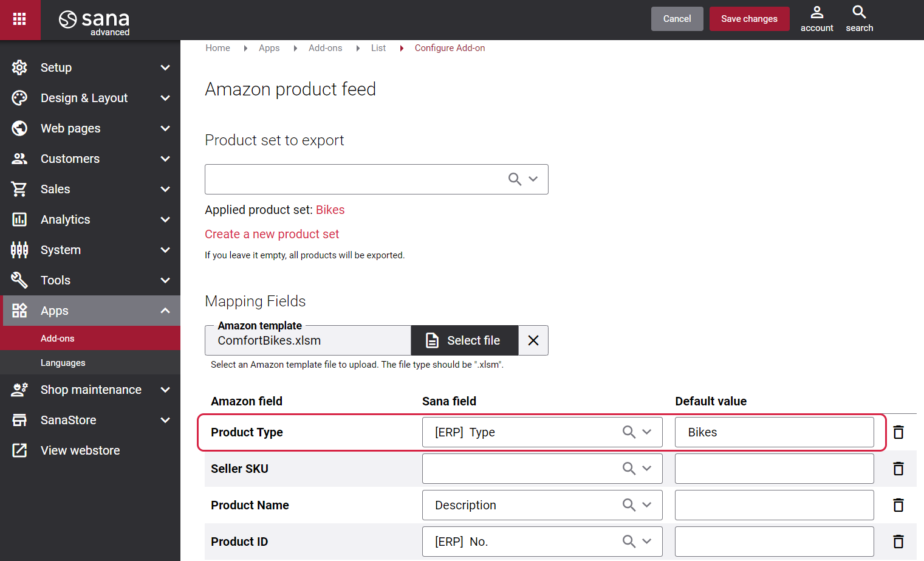
Task: Open the Bikes applied product set link
Action: pyautogui.click(x=330, y=210)
